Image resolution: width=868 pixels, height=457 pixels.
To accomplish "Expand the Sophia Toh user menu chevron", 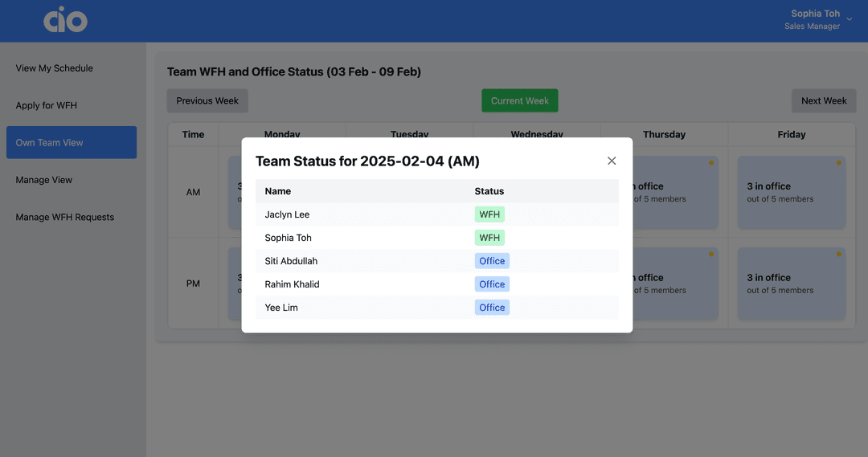I will point(850,19).
